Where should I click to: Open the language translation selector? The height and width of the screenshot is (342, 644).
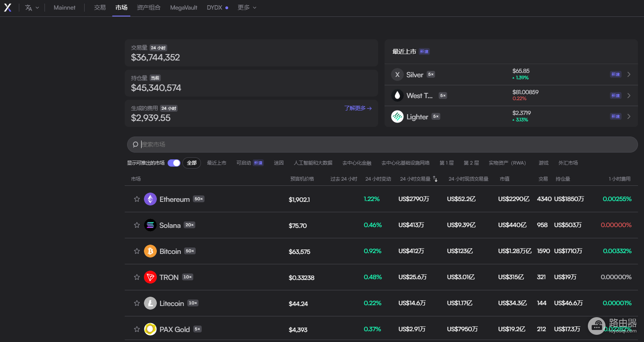32,8
